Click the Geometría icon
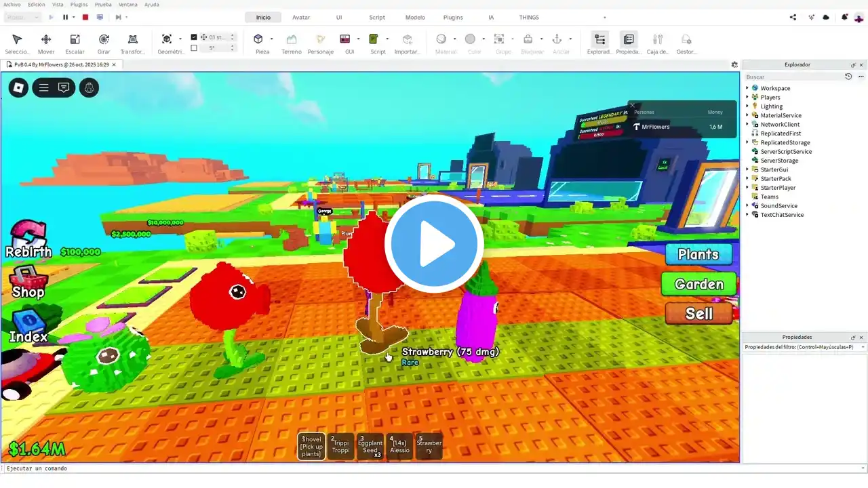 point(167,39)
